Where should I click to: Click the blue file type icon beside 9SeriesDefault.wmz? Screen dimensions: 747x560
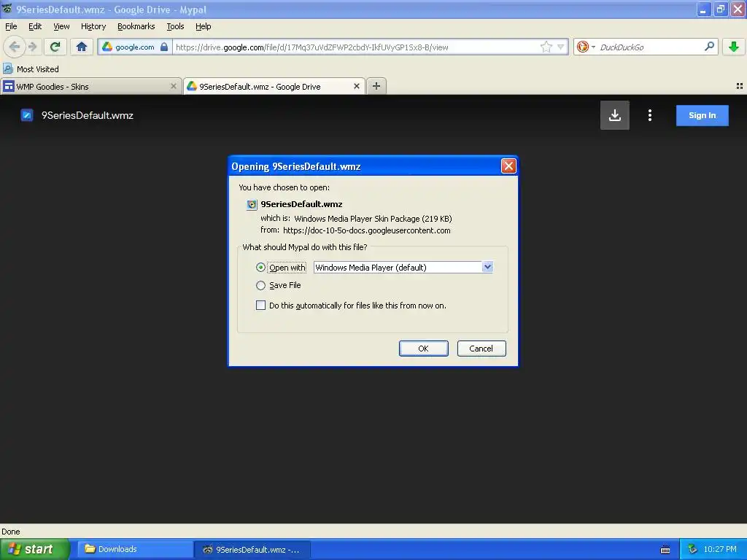(x=27, y=115)
